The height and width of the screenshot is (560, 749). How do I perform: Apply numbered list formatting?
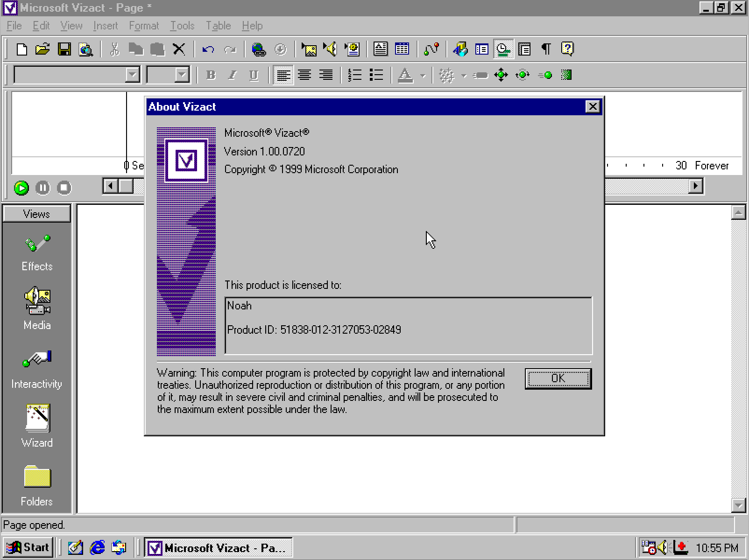point(355,75)
